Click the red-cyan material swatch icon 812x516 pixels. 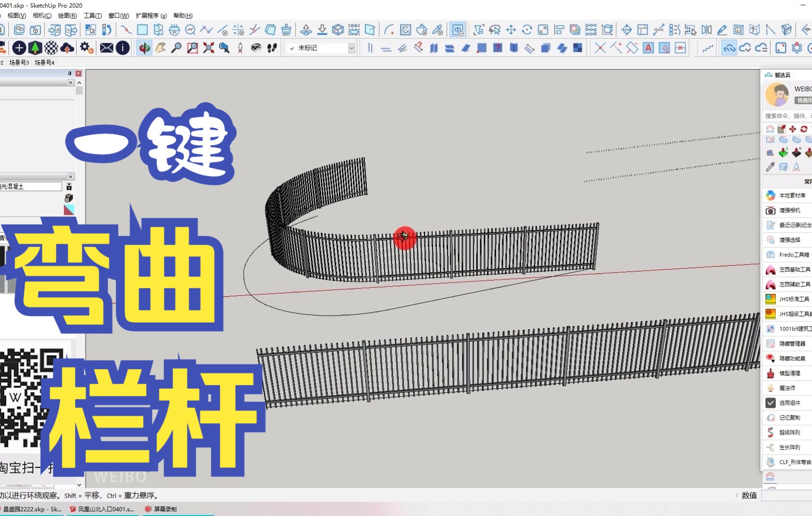[69, 210]
